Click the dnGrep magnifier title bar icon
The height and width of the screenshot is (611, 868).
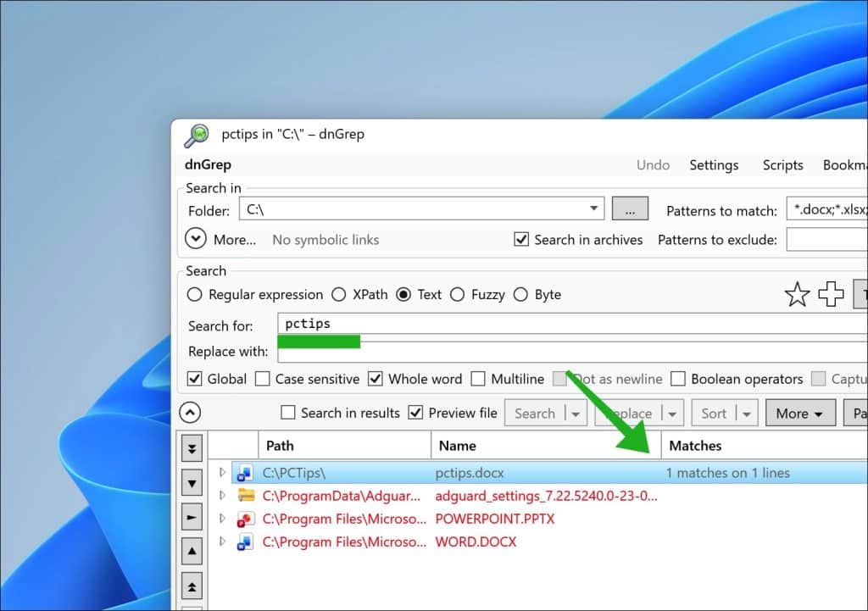tap(197, 135)
